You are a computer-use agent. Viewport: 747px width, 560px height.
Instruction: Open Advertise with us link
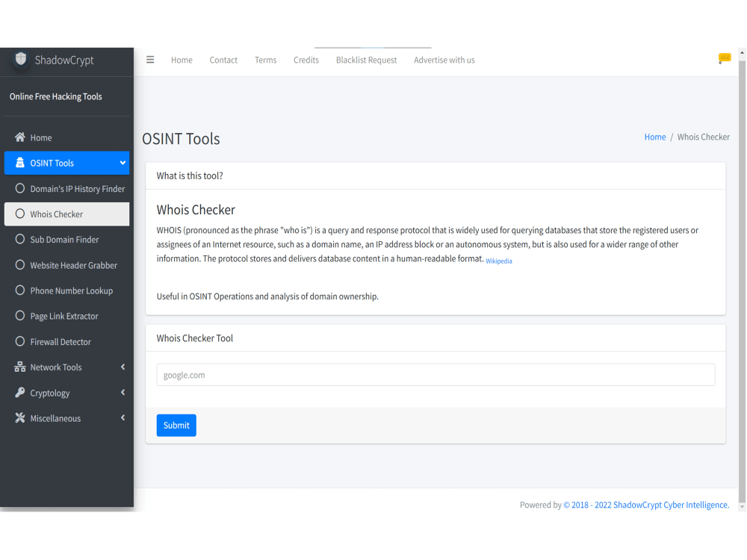click(444, 60)
